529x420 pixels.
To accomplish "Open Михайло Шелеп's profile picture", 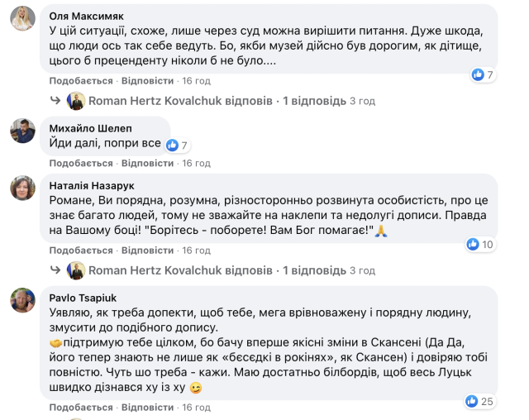I will tap(22, 130).
